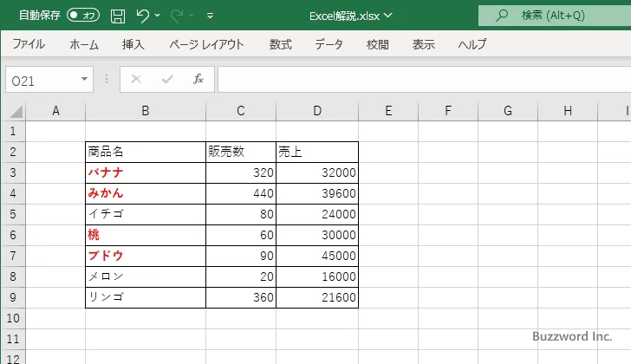The height and width of the screenshot is (364, 631).
Task: Select column D header
Action: (317, 111)
